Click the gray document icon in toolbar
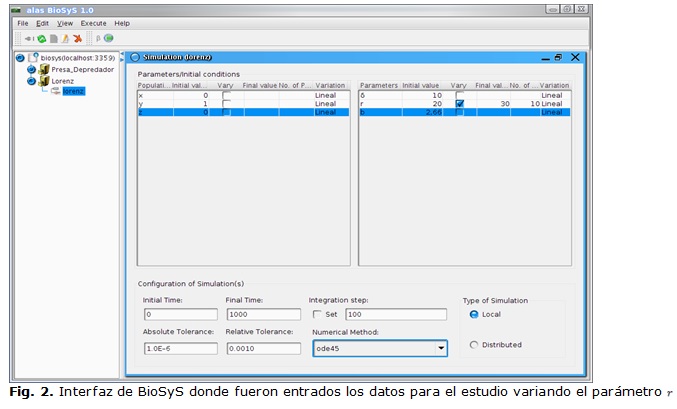Screen dimensions: 677x409 point(53,39)
